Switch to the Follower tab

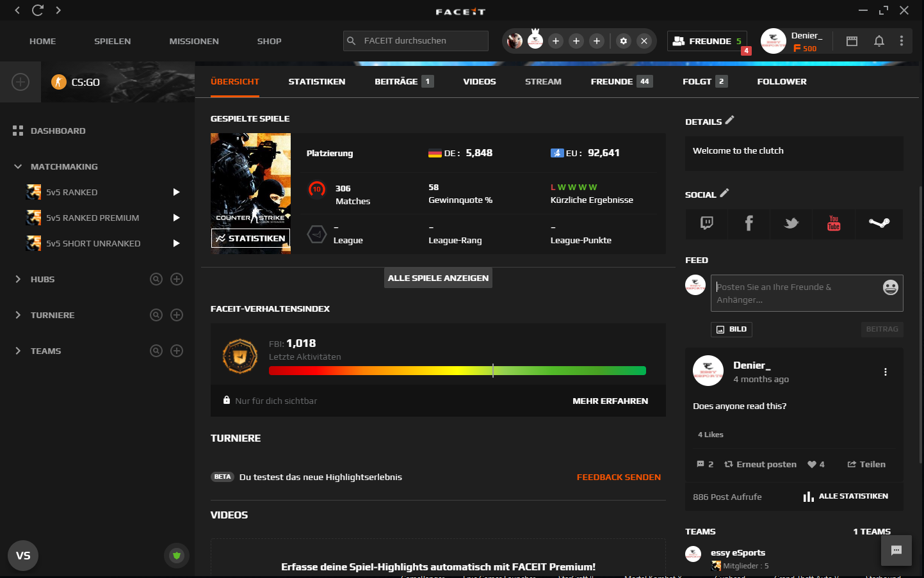point(782,81)
